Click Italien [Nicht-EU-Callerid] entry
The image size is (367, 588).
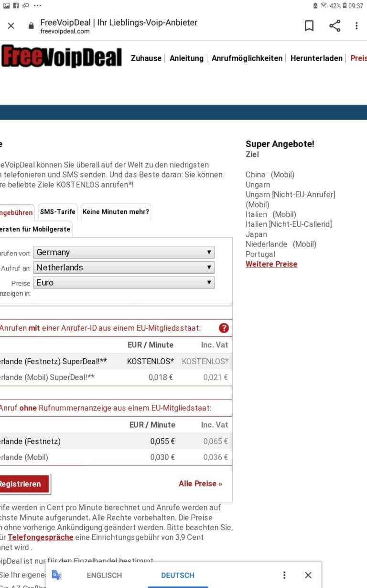289,224
